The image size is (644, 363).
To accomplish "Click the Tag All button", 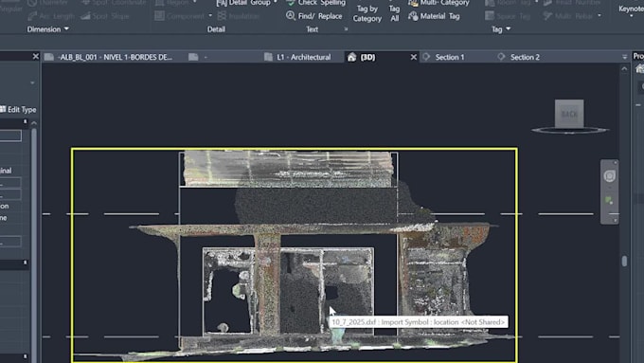I will (x=394, y=13).
